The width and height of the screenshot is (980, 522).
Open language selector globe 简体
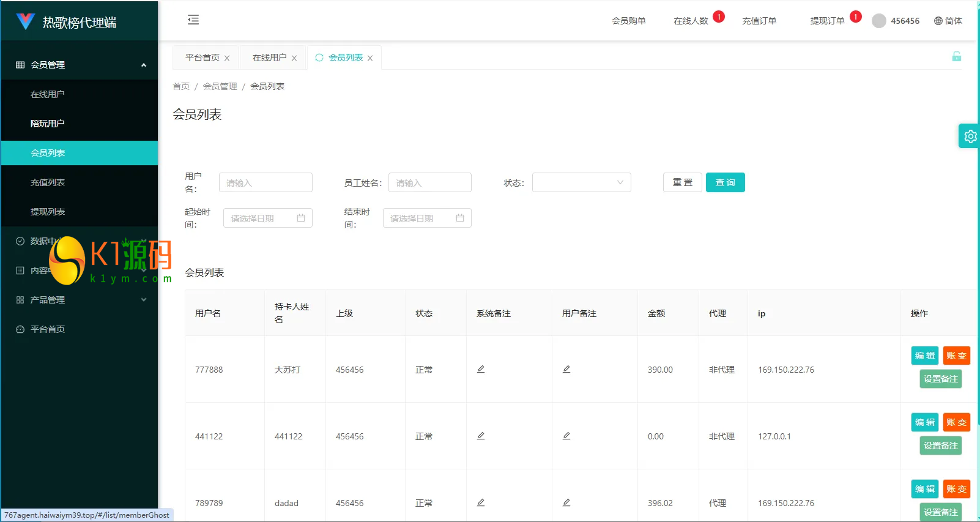(x=948, y=21)
